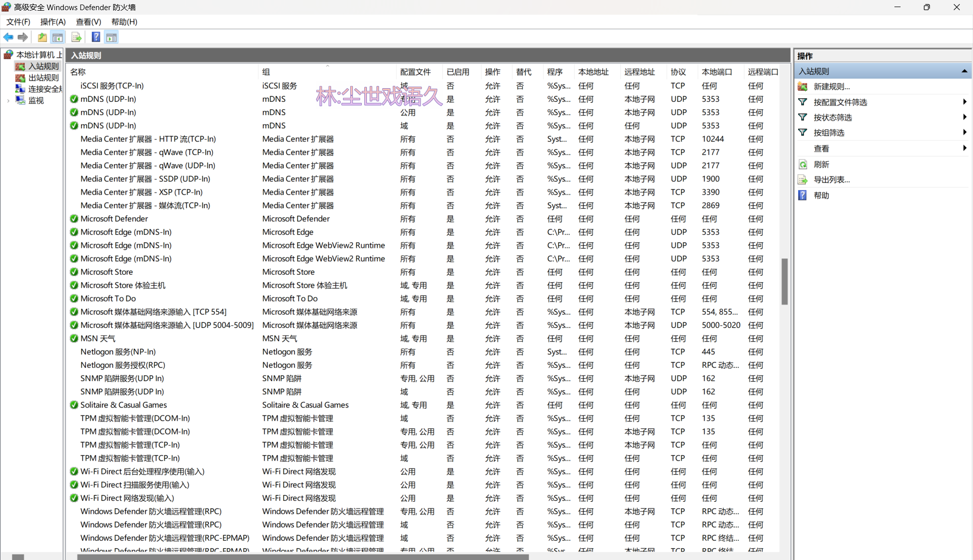
Task: Click the blue Help toolbar icon
Action: (96, 37)
